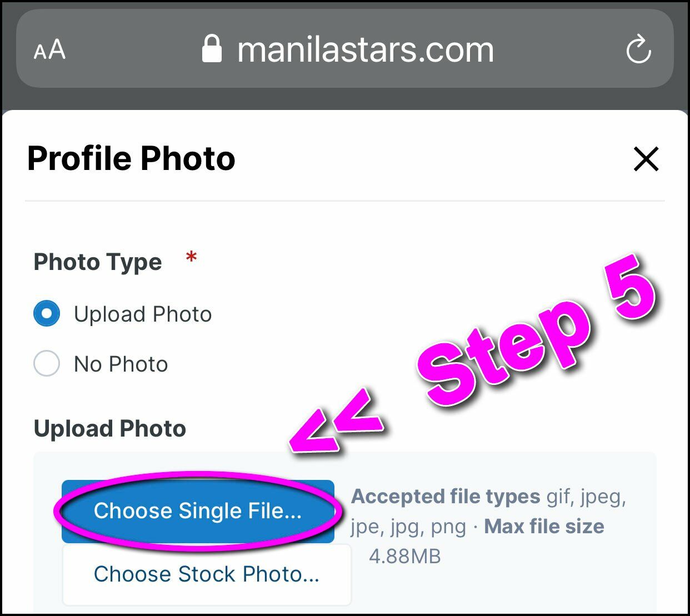Close the Profile Photo dialog
This screenshot has height=616, width=690.
pyautogui.click(x=646, y=159)
